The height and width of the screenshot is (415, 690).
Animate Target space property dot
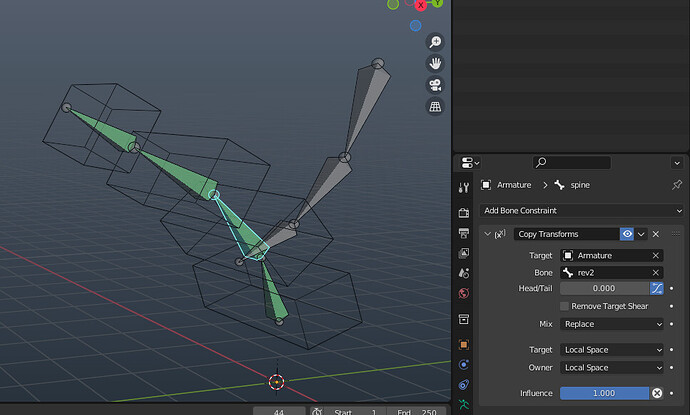click(672, 350)
